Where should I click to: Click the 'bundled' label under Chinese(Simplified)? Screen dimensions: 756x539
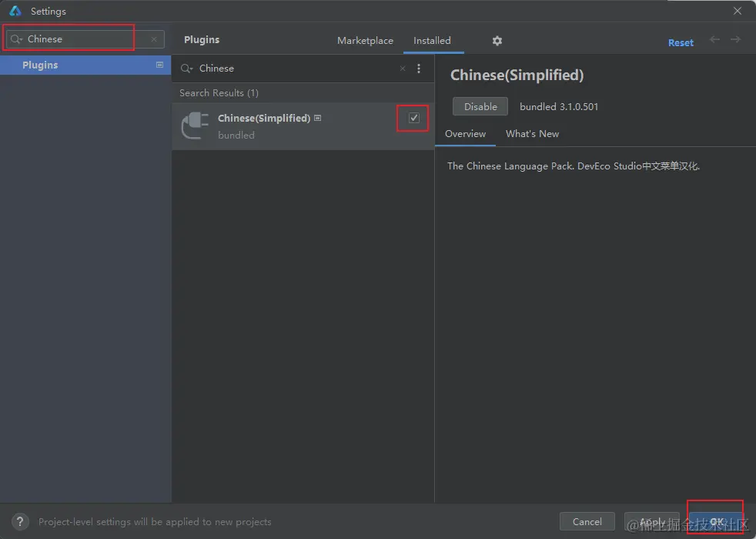[236, 136]
